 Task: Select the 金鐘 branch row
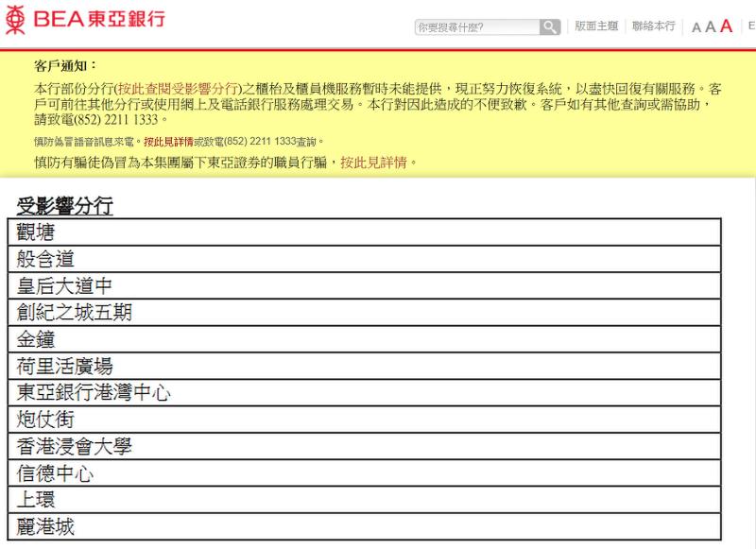[364, 339]
